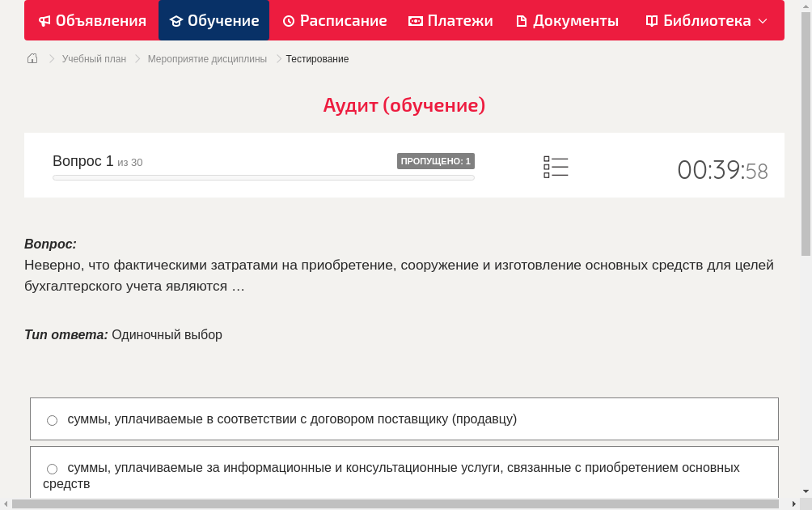812x510 pixels.
Task: Open the Платежи section
Action: (x=450, y=20)
